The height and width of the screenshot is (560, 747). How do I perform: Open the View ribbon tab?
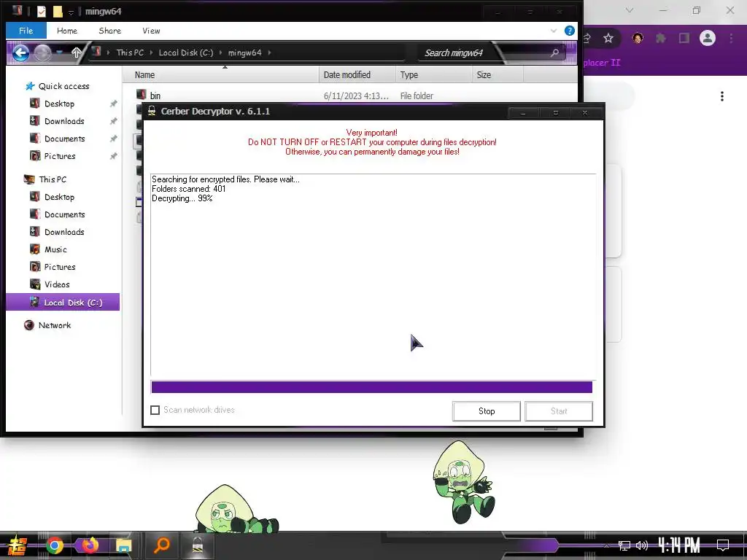pos(151,31)
